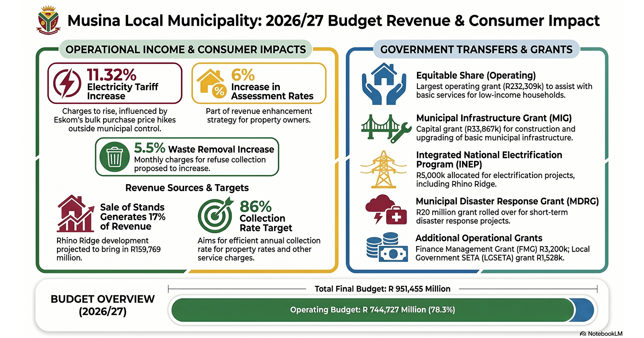The width and height of the screenshot is (644, 338).
Task: Click the NotebookLM logo
Action: [x=601, y=334]
